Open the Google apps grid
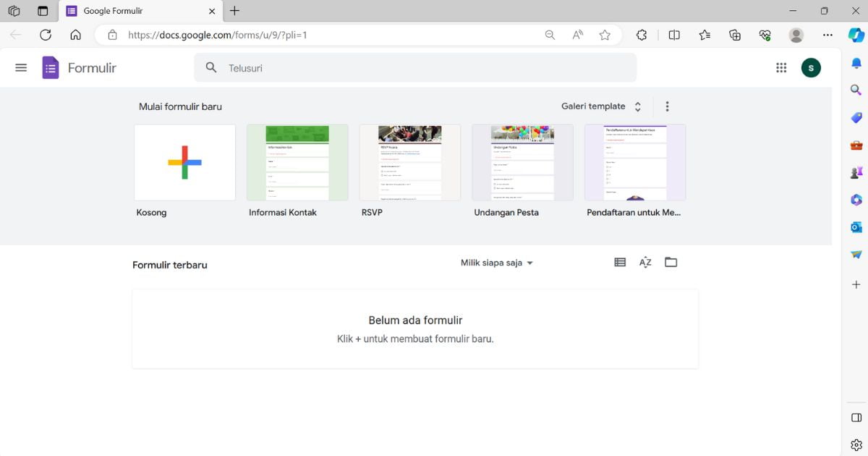This screenshot has height=456, width=868. tap(781, 67)
